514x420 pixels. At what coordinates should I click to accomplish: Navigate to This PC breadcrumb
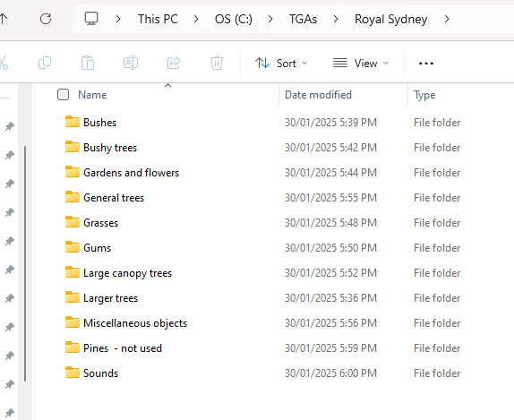[158, 19]
